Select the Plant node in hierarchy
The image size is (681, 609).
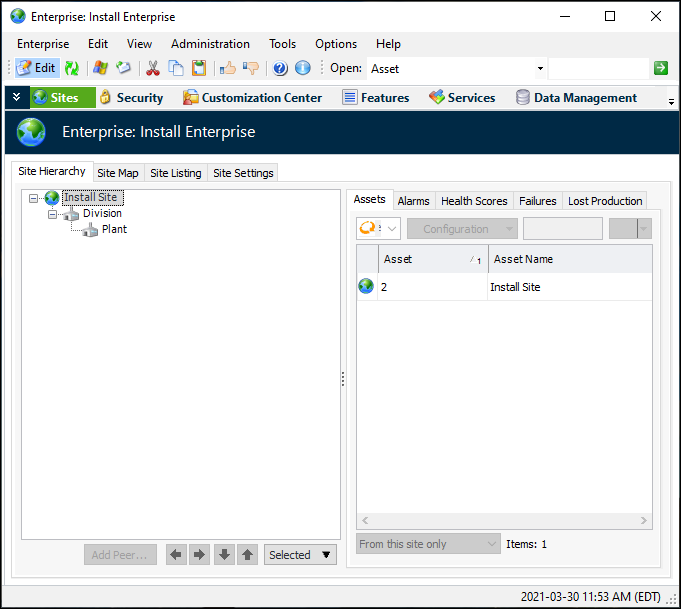(x=114, y=229)
